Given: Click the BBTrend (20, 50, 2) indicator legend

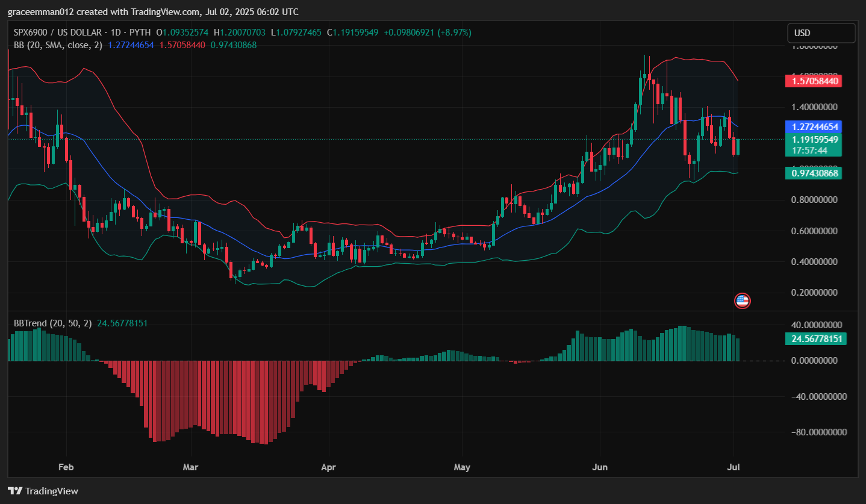Looking at the screenshot, I should coord(53,323).
